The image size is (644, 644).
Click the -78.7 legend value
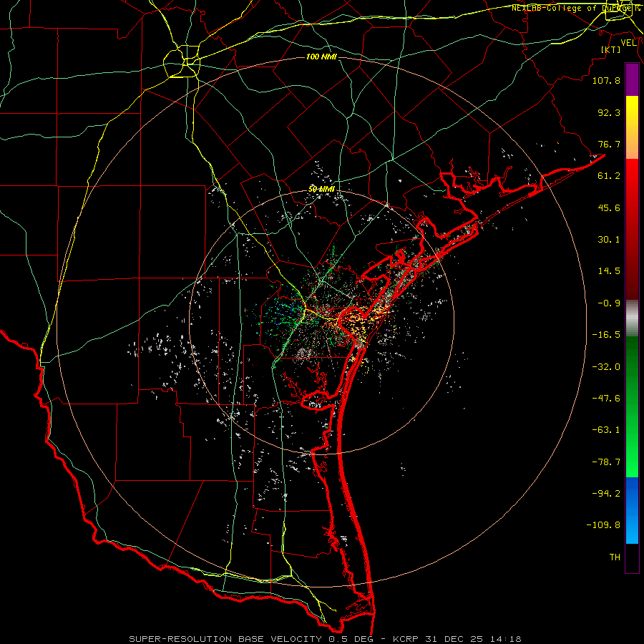(x=606, y=462)
